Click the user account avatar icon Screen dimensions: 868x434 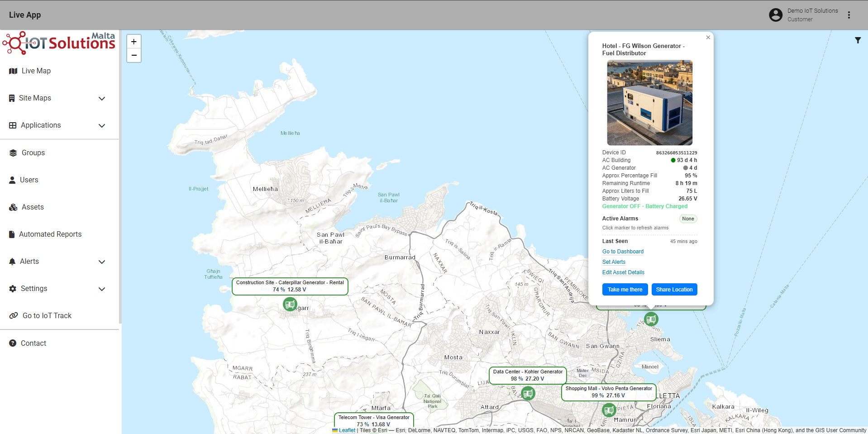coord(776,15)
